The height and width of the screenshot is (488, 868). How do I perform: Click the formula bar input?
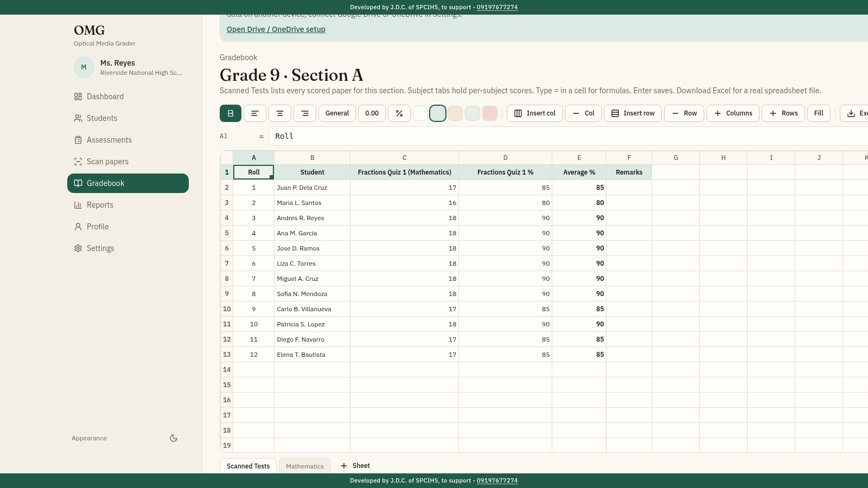(x=568, y=136)
